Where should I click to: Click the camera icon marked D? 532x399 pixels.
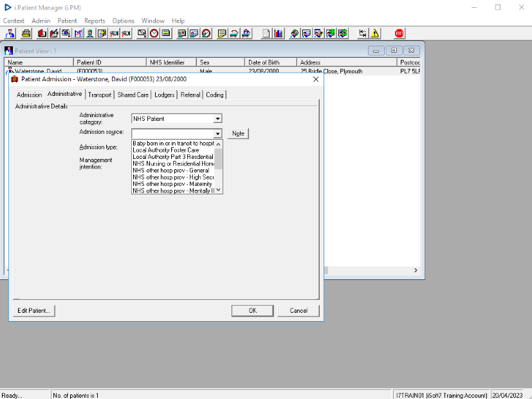[x=114, y=33]
